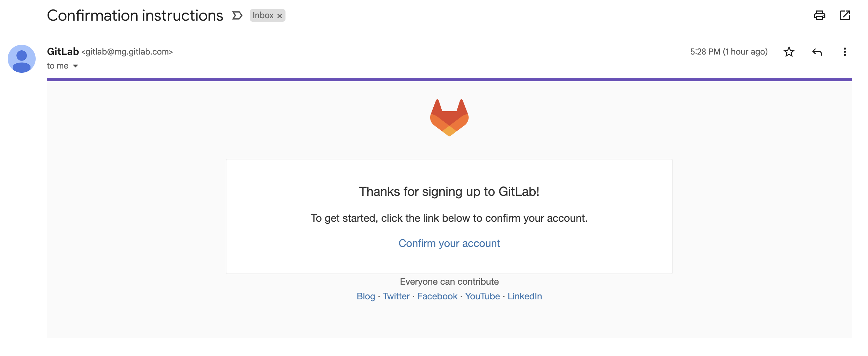
Task: Click the GitLab fox logo image
Action: (x=449, y=118)
